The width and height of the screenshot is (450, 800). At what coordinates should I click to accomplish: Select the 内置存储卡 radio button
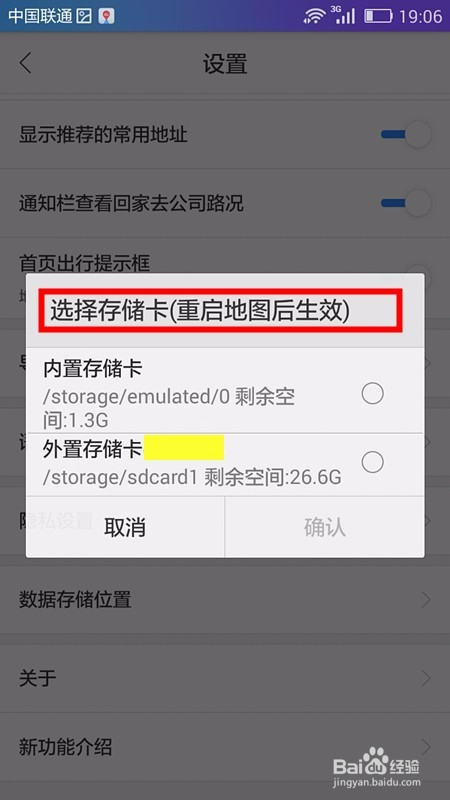coord(372,393)
